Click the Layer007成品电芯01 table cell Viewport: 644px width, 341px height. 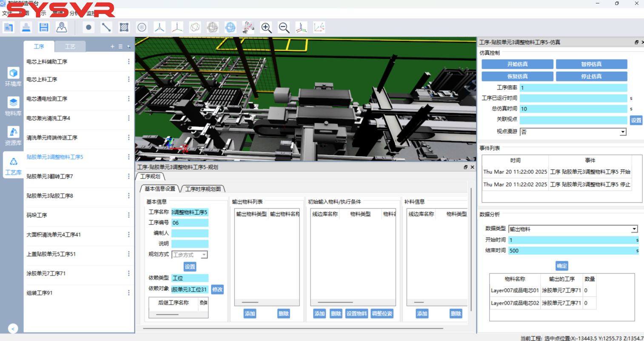pyautogui.click(x=515, y=290)
